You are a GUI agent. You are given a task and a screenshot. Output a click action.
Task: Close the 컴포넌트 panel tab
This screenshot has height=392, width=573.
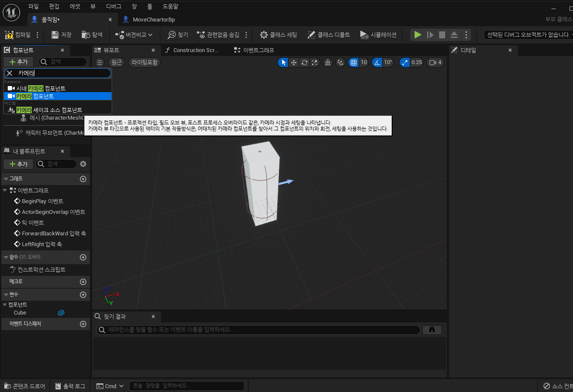(x=62, y=50)
